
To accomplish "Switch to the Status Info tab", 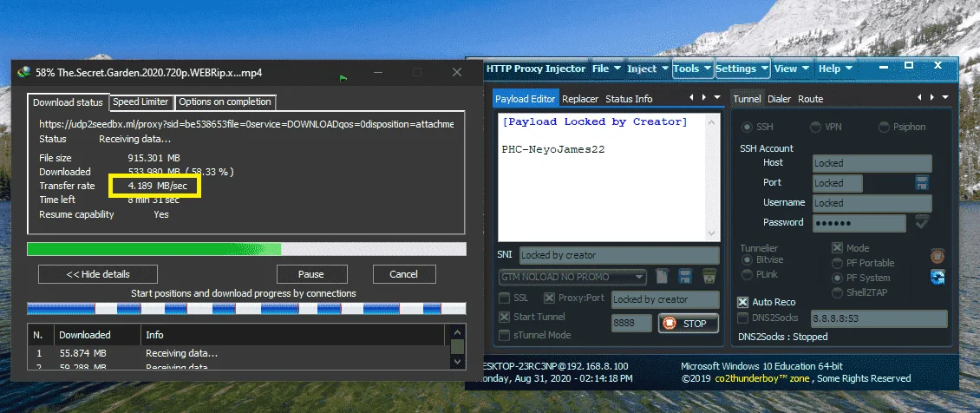I will [629, 99].
